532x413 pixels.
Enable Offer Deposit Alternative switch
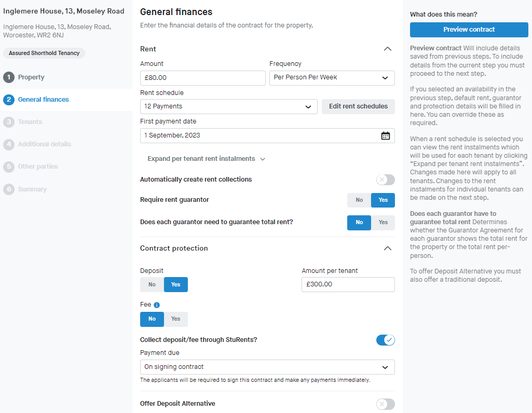[385, 404]
